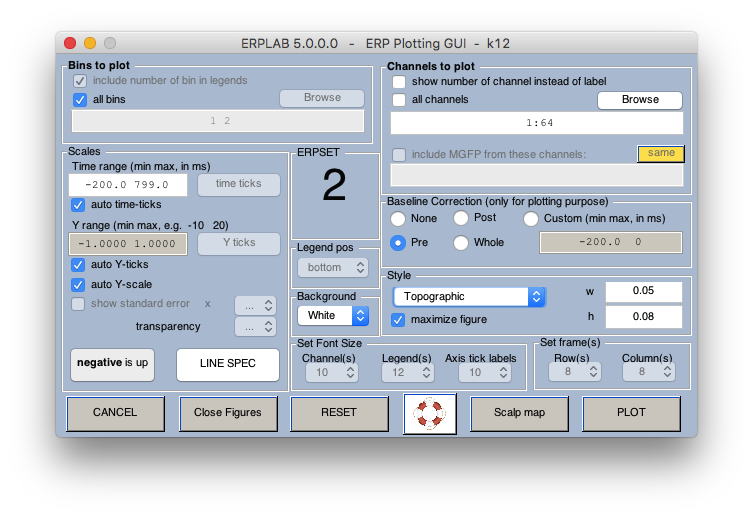The height and width of the screenshot is (517, 753).
Task: Click the MGFP channels input field
Action: click(537, 176)
